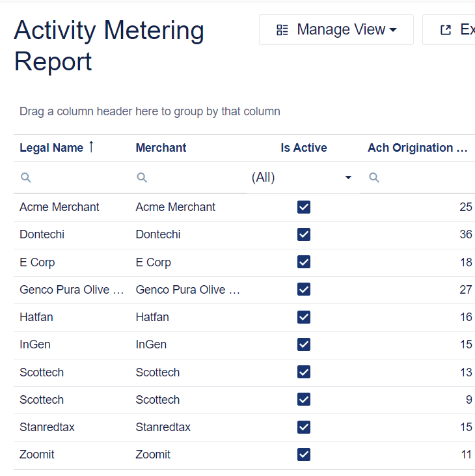The image size is (475, 476).
Task: Click the Ach Origination column header
Action: [417, 148]
